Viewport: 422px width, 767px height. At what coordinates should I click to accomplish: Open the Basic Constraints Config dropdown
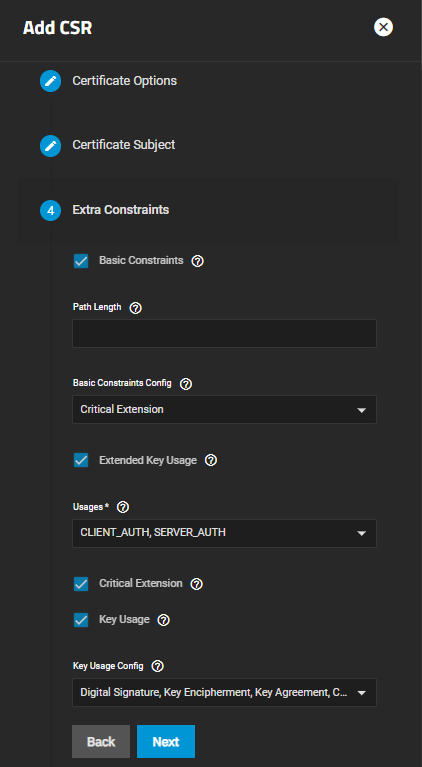click(x=224, y=409)
